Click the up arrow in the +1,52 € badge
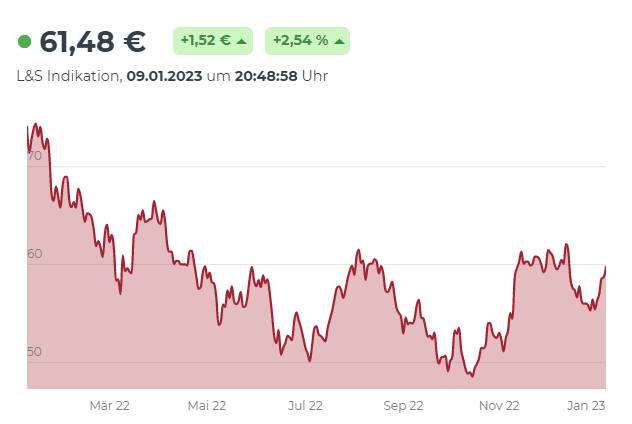 (241, 42)
